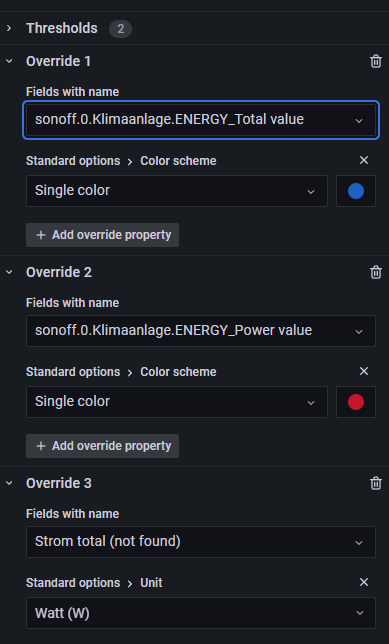Open Strom total (not found) dropdown

[x=201, y=542]
